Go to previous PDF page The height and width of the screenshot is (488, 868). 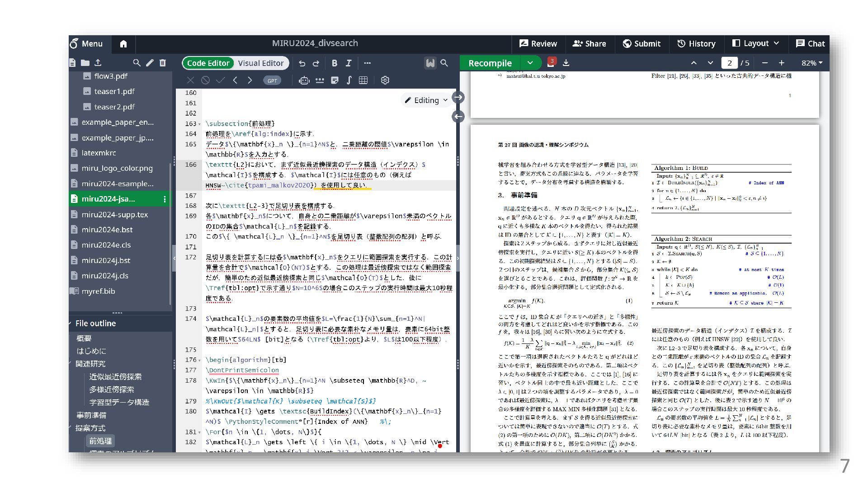coord(694,63)
